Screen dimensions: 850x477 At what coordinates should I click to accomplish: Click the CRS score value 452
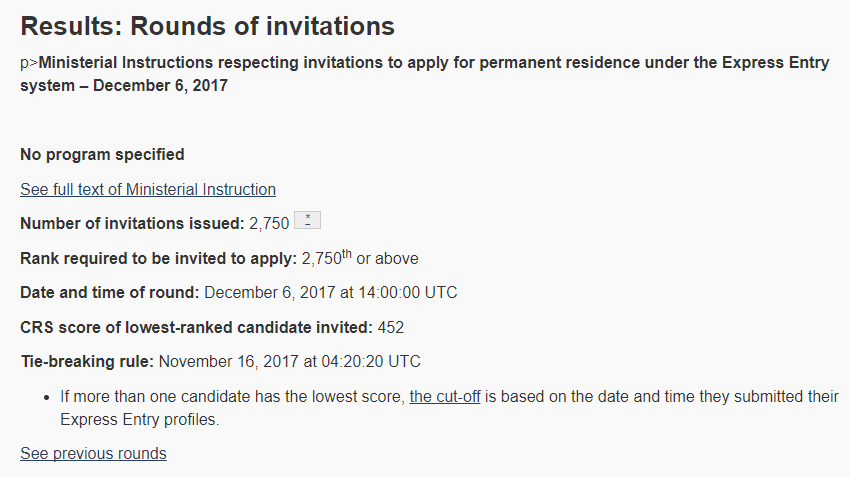pyautogui.click(x=391, y=327)
